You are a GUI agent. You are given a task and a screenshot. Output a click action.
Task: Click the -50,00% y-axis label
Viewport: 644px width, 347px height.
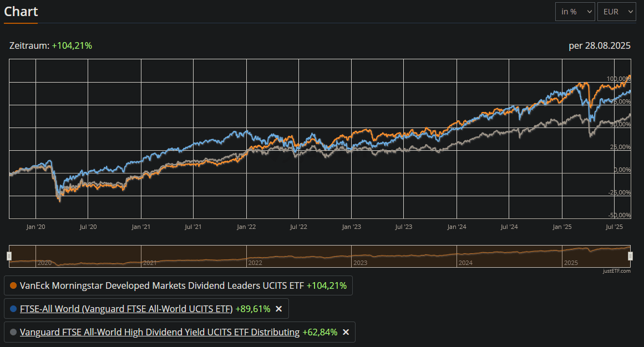coord(620,215)
